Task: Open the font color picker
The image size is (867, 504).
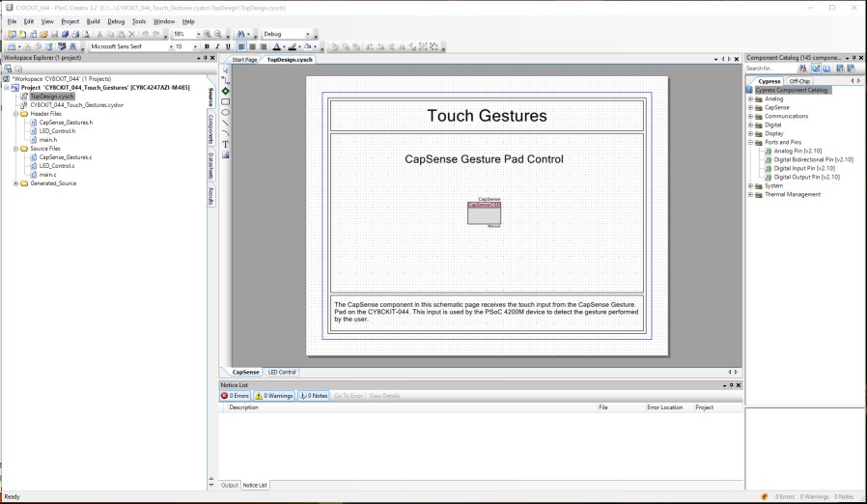Action: pos(284,46)
